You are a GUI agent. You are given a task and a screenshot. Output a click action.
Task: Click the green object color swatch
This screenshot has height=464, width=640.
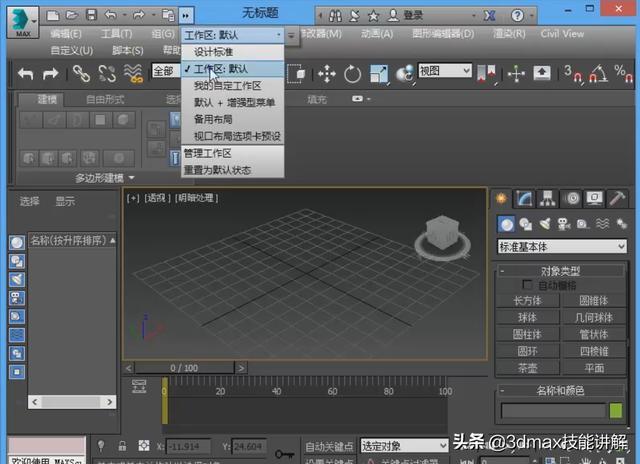pyautogui.click(x=616, y=410)
